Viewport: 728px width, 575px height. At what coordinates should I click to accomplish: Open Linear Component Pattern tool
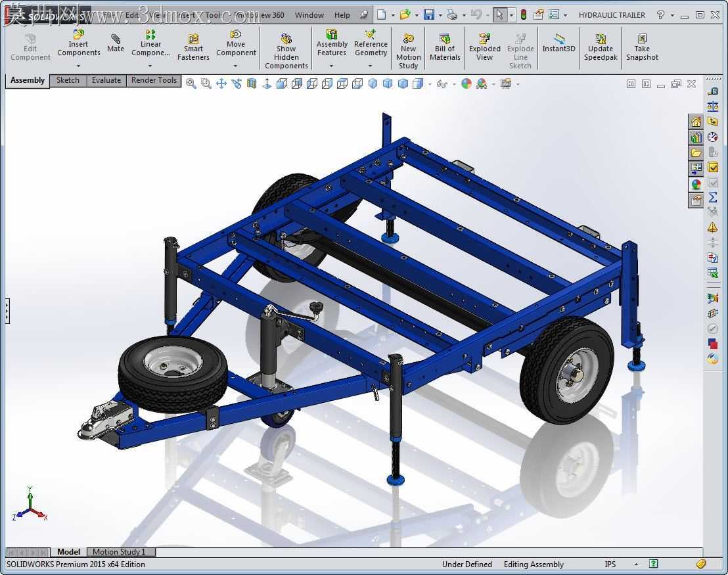[x=150, y=43]
